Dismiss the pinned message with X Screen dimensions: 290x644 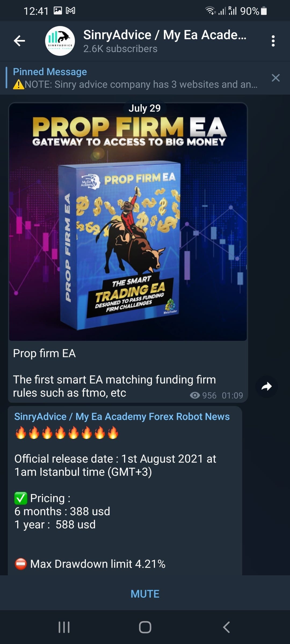[275, 78]
